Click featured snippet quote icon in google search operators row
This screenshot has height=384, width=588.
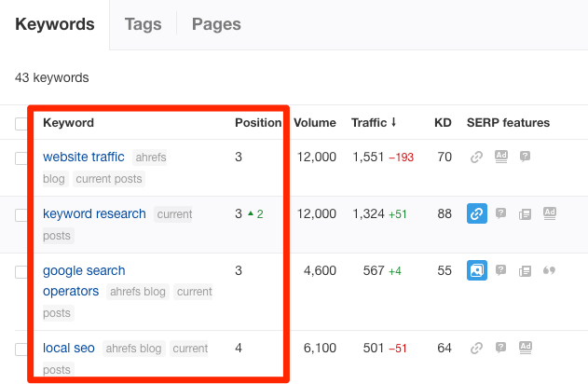(550, 270)
